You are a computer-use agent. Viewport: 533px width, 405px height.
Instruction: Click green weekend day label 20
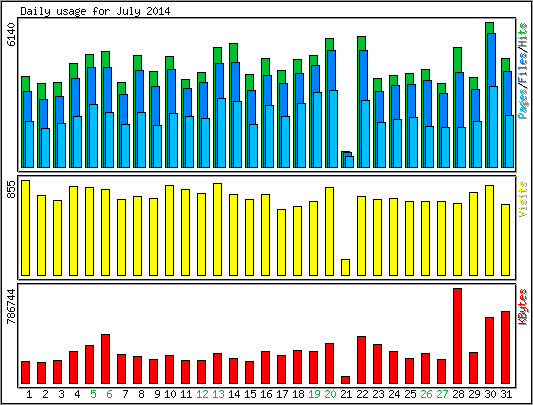pos(330,394)
